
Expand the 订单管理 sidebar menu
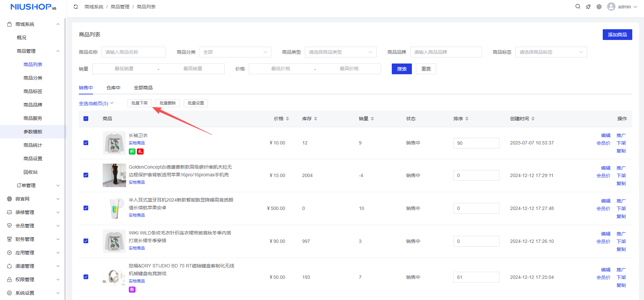37,185
